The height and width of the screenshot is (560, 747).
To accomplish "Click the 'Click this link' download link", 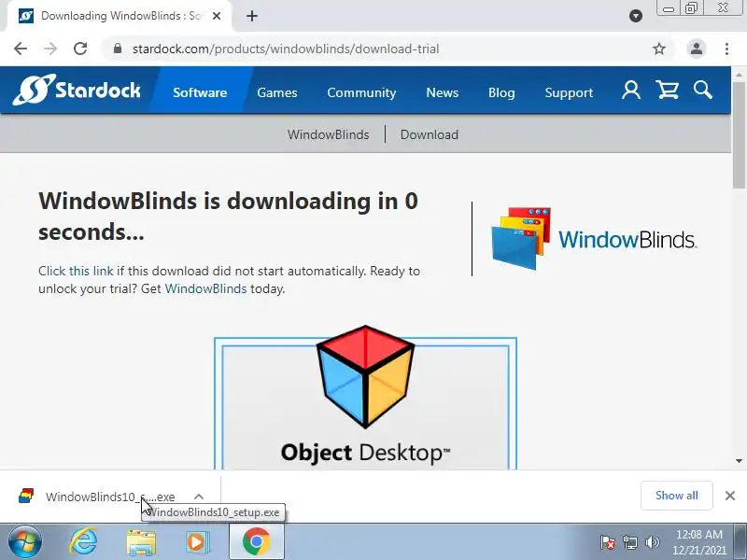I will 76,271.
